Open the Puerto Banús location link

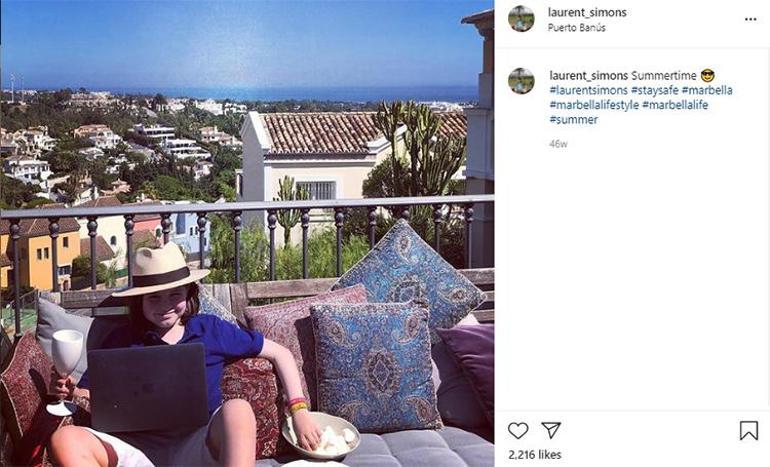pyautogui.click(x=577, y=28)
